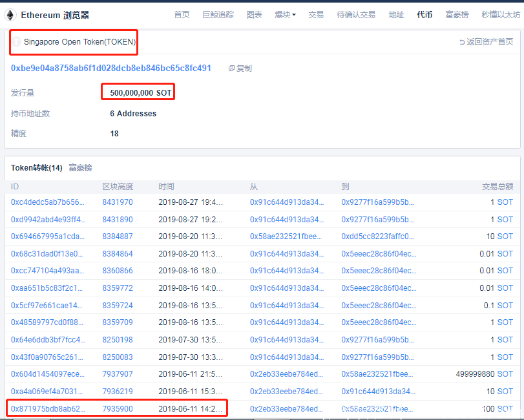Open transaction 0xc4dedc5ab7b656...
This screenshot has width=524, height=420.
point(47,202)
